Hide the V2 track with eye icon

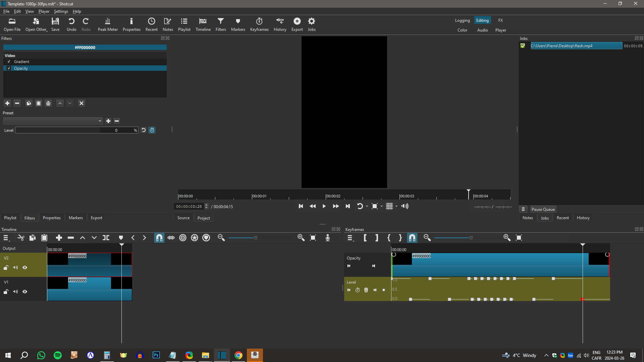click(x=25, y=267)
